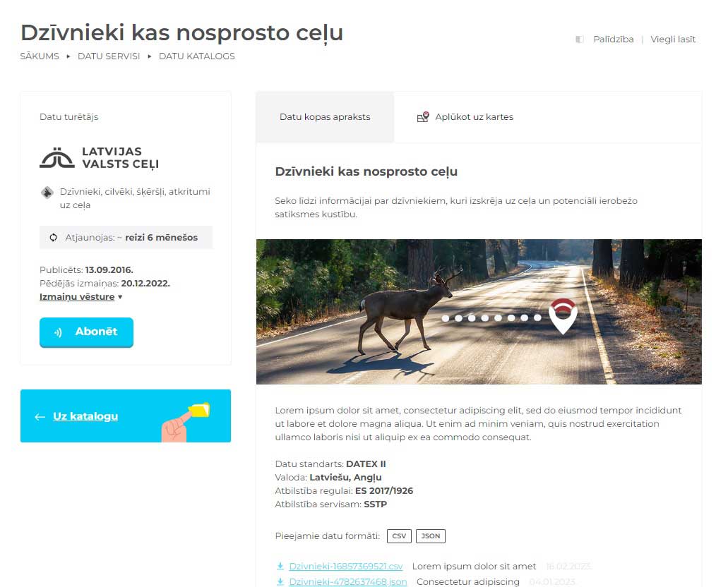This screenshot has height=587, width=728.
Task: Go back via Uz katalogu link
Action: pos(85,416)
